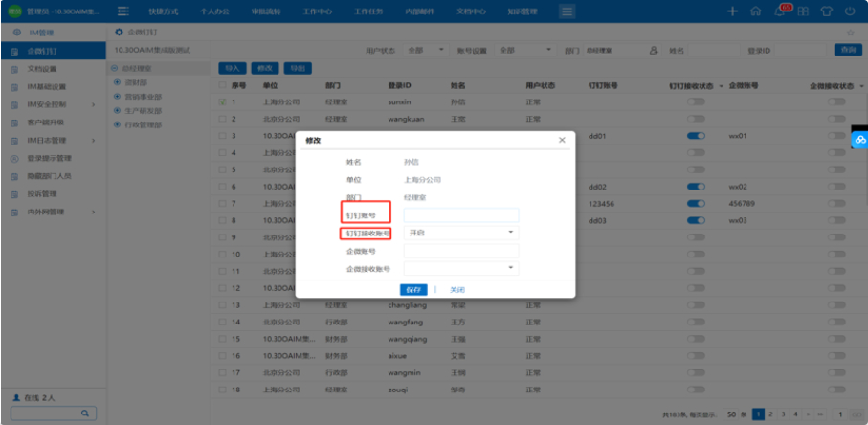Click the home icon in top bar
Screen dimensions: 868x425
pyautogui.click(x=757, y=11)
